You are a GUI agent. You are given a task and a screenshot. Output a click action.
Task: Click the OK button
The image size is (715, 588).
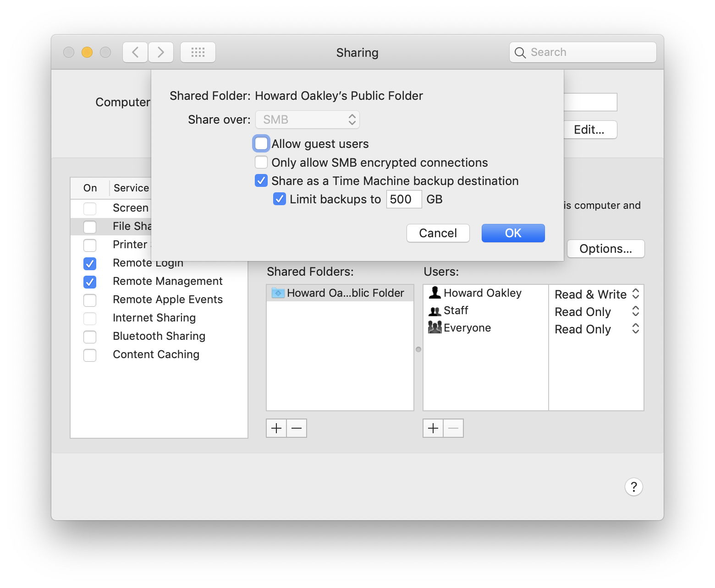pos(513,233)
